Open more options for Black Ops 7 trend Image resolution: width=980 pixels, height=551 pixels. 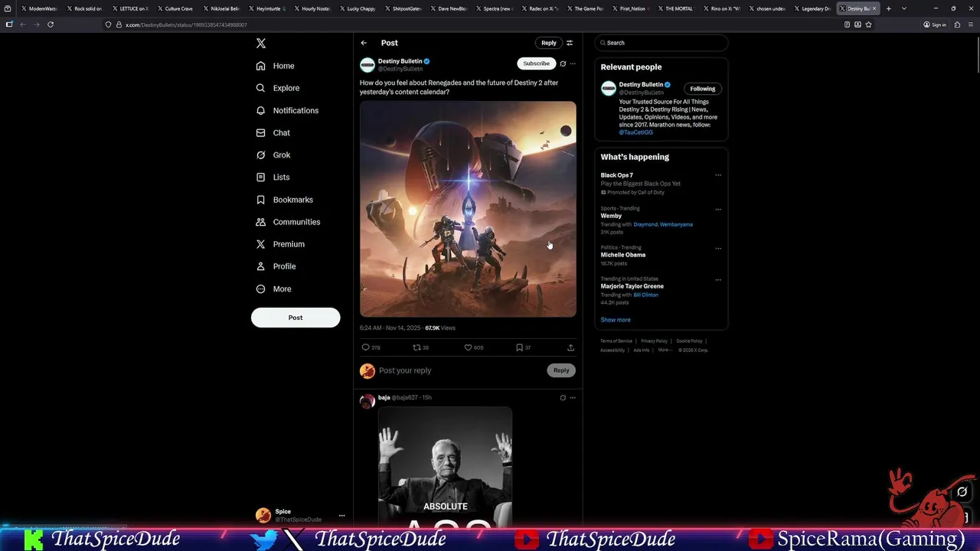click(x=718, y=175)
